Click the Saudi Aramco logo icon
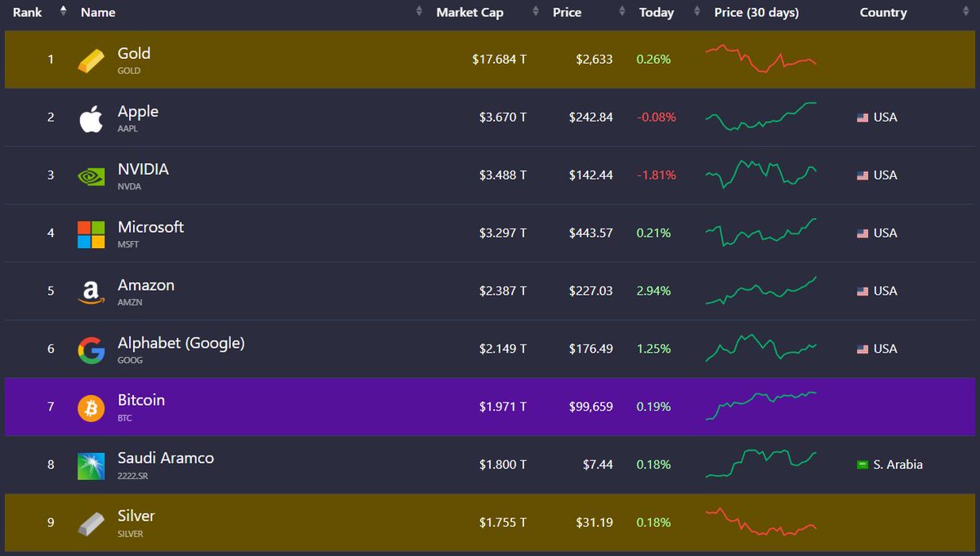 click(x=91, y=466)
